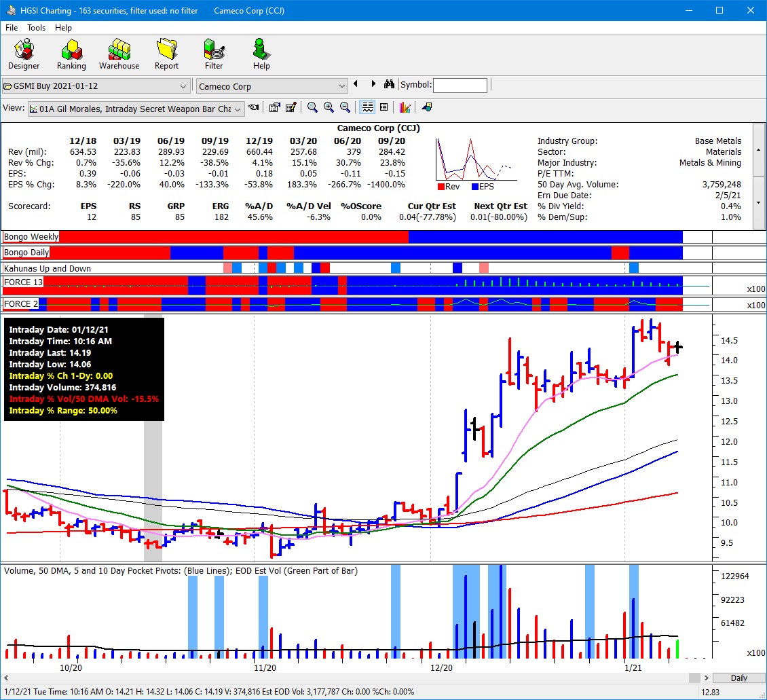Image resolution: width=767 pixels, height=700 pixels.
Task: Click the binoculars find icon
Action: [x=390, y=84]
